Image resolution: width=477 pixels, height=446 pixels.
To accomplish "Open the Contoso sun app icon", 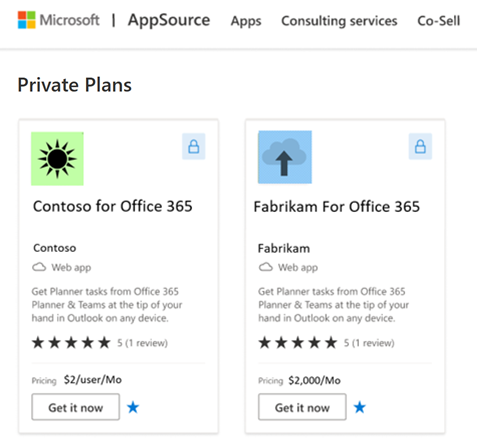I will coord(57,159).
